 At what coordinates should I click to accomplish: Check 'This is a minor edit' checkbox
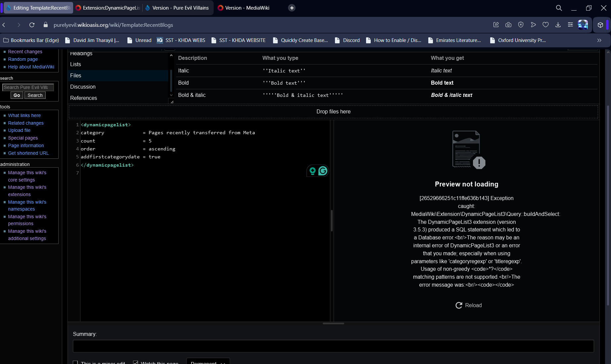point(75,363)
